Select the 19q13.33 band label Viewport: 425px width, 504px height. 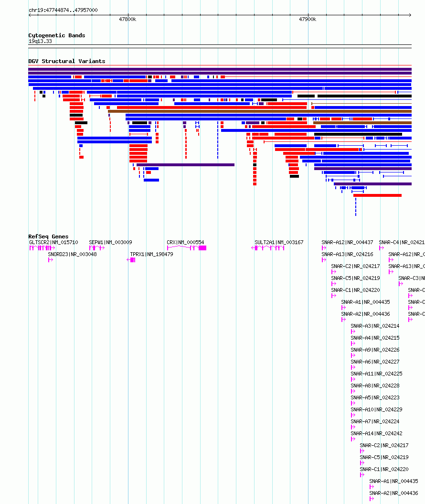40,41
